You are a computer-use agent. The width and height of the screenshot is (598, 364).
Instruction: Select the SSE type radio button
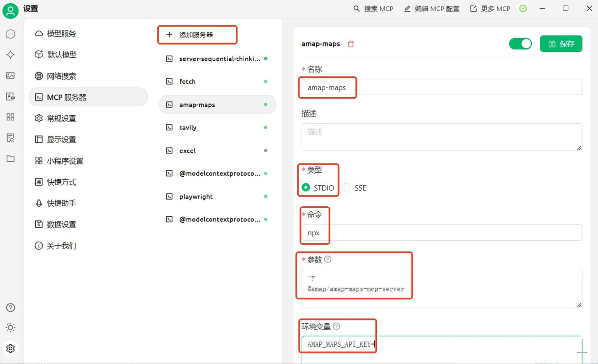(x=347, y=188)
